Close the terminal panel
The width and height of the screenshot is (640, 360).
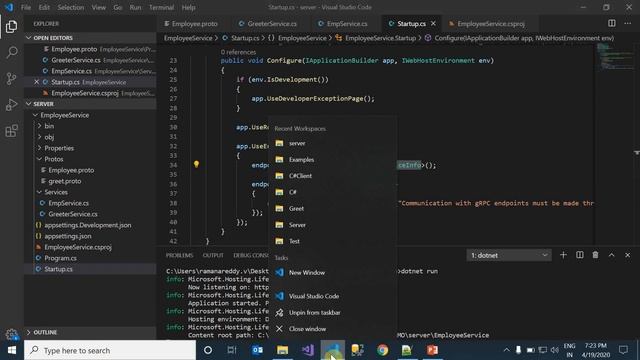[627, 255]
